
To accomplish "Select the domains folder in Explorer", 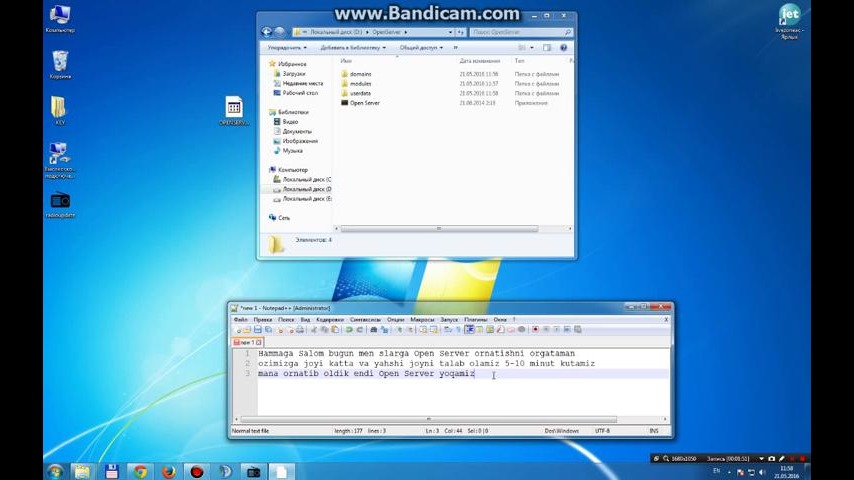I will pyautogui.click(x=360, y=74).
